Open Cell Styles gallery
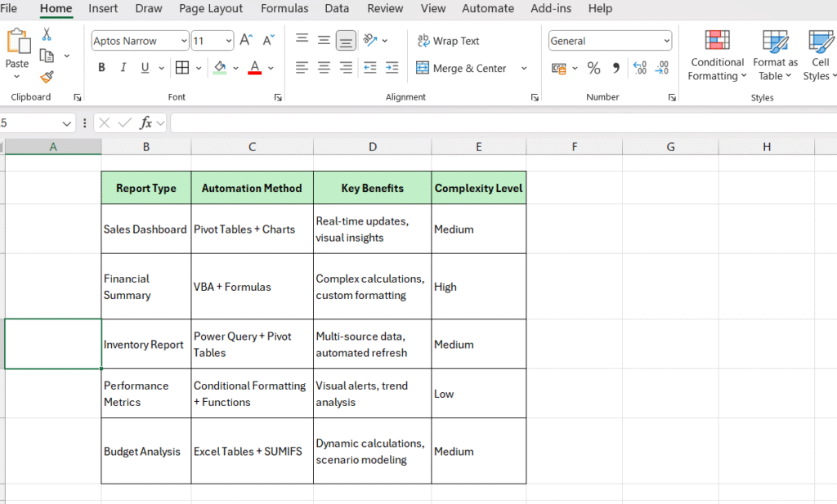This screenshot has width=837, height=504. (x=820, y=56)
